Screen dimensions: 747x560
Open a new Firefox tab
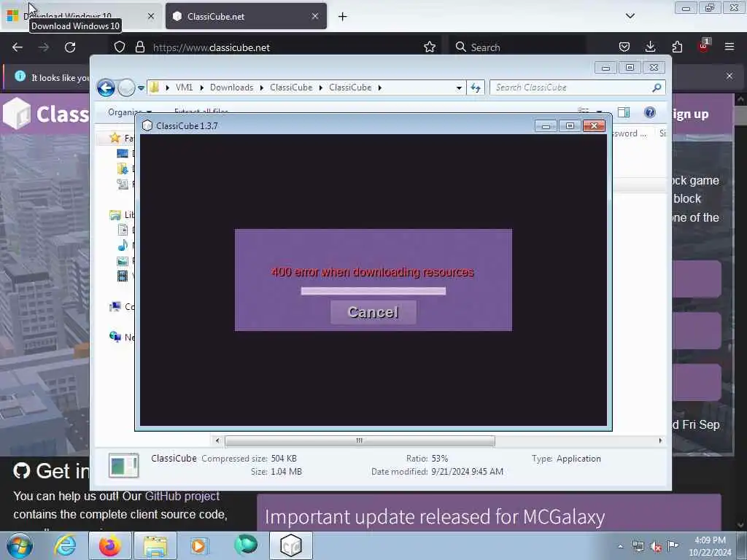click(x=343, y=17)
